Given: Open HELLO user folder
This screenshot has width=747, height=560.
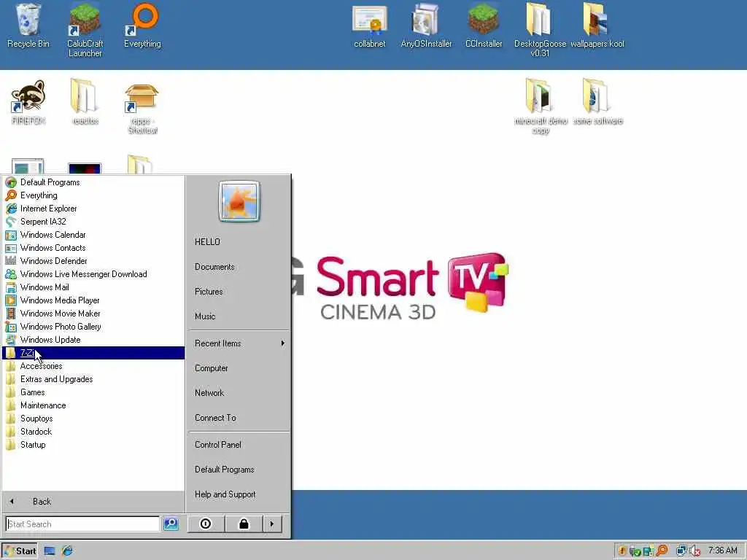Looking at the screenshot, I should pyautogui.click(x=239, y=242).
